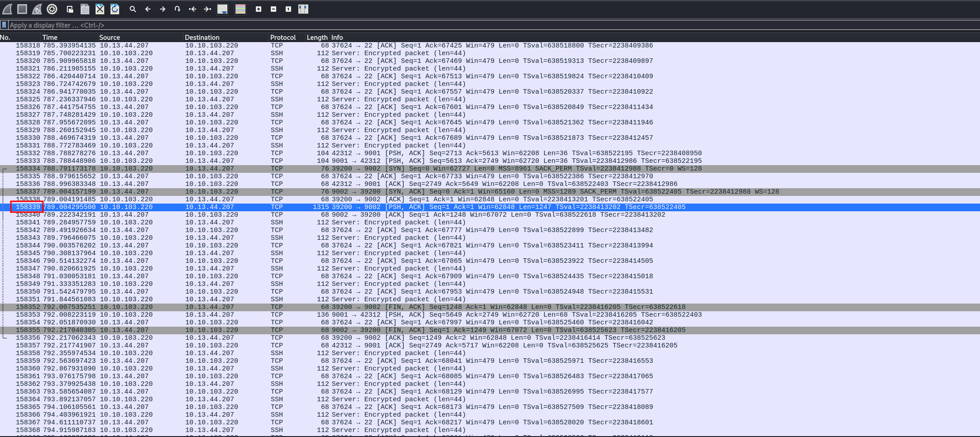
Task: Start a new packet capture
Action: click(7, 9)
